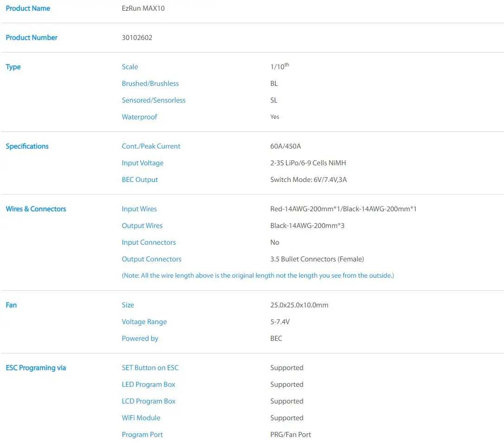Click the 'Output Wires' label
This screenshot has height=443, width=504.
(x=142, y=226)
